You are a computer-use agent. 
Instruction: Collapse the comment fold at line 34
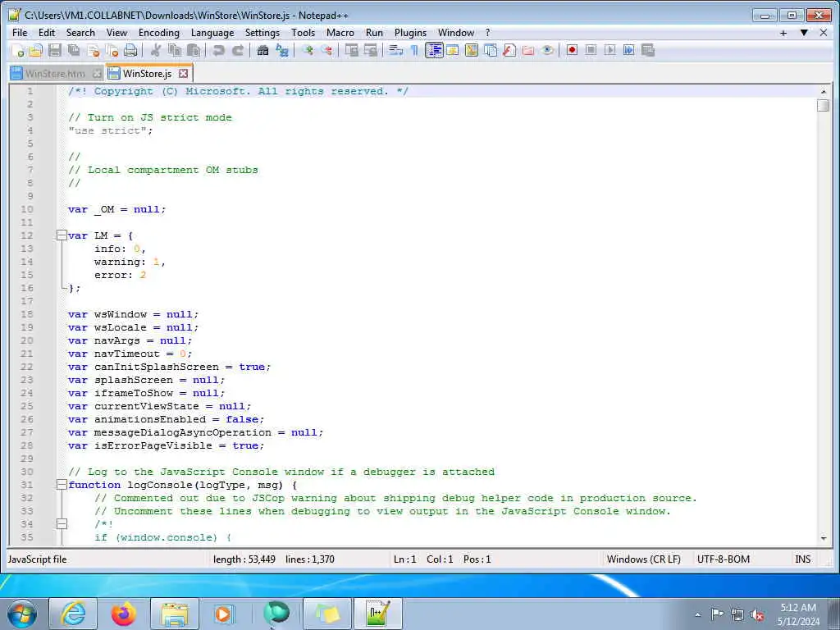coord(62,524)
